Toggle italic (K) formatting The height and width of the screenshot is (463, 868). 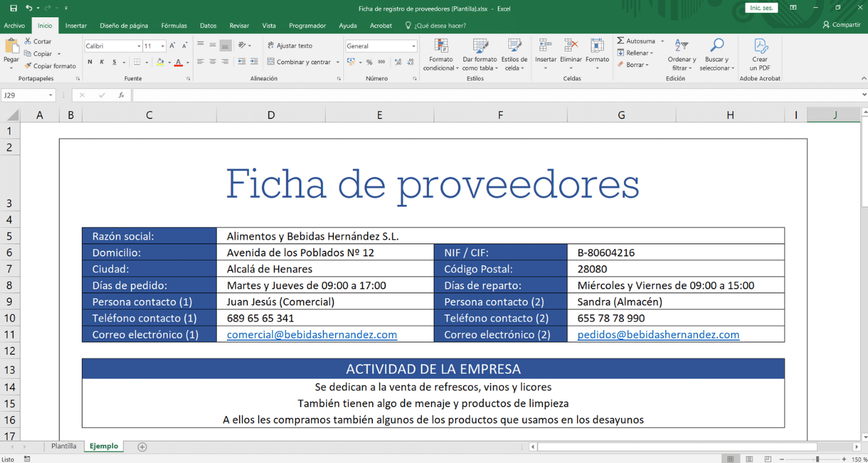click(x=102, y=62)
